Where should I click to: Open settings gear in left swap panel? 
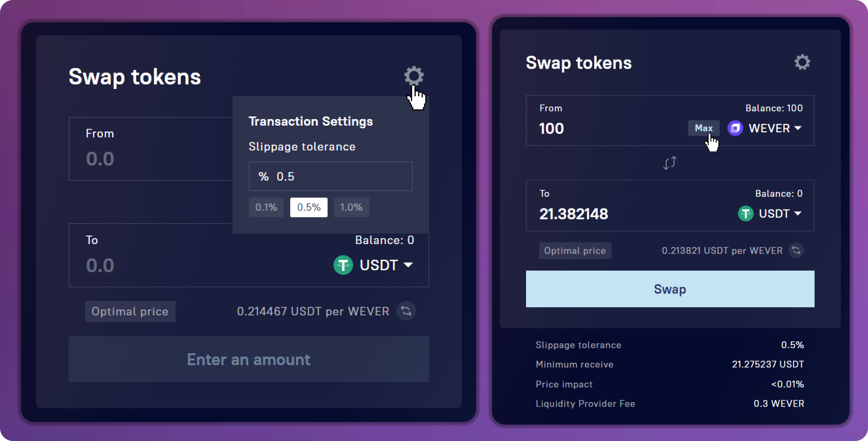tap(414, 75)
